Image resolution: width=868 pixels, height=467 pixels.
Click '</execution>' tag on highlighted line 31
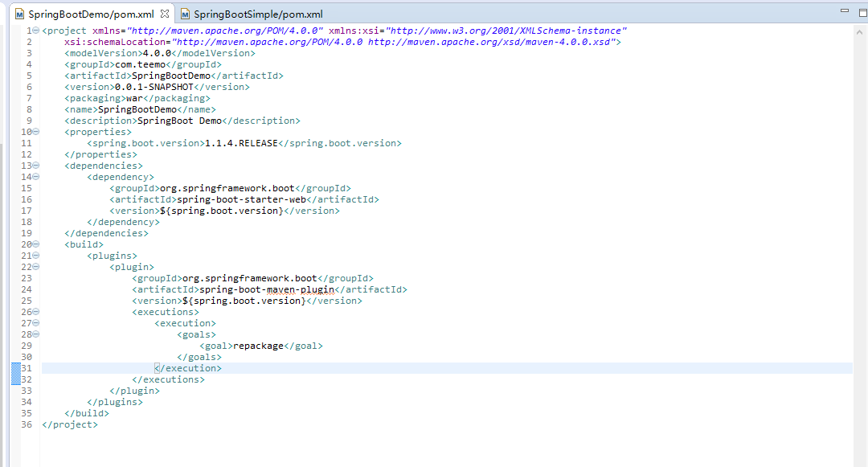(x=188, y=368)
